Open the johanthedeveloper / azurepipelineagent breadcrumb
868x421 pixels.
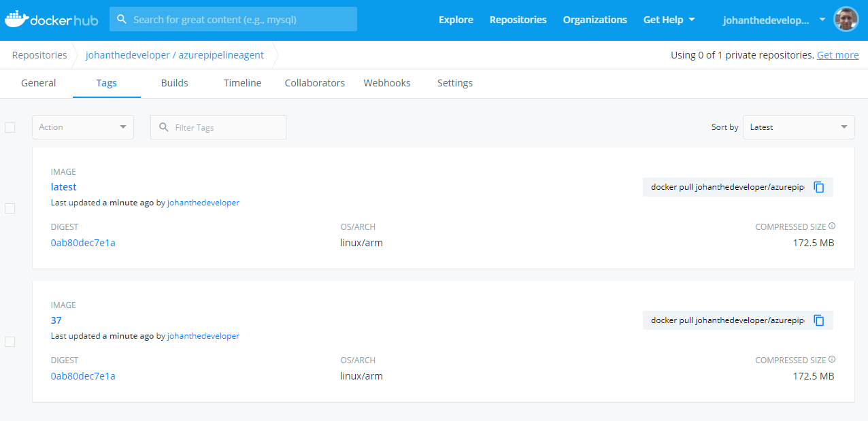pos(175,55)
